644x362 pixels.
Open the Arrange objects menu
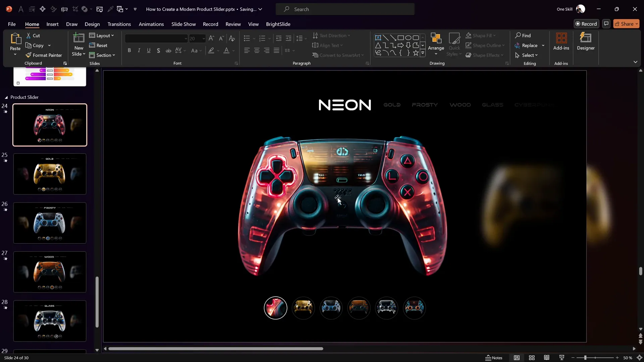coord(436,44)
